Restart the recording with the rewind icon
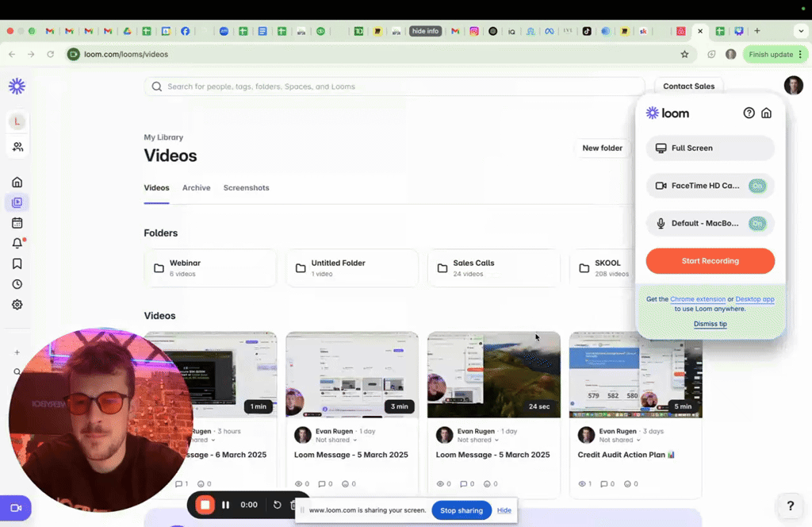Image resolution: width=812 pixels, height=527 pixels. [x=277, y=505]
